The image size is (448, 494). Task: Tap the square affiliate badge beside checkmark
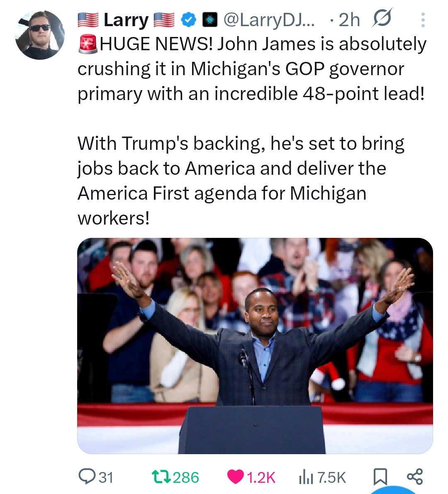point(209,20)
